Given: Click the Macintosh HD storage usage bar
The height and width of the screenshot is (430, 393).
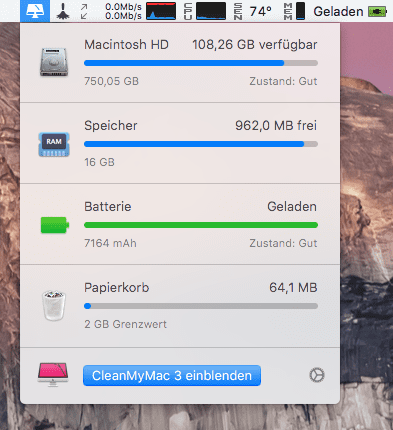Looking at the screenshot, I should point(201,63).
